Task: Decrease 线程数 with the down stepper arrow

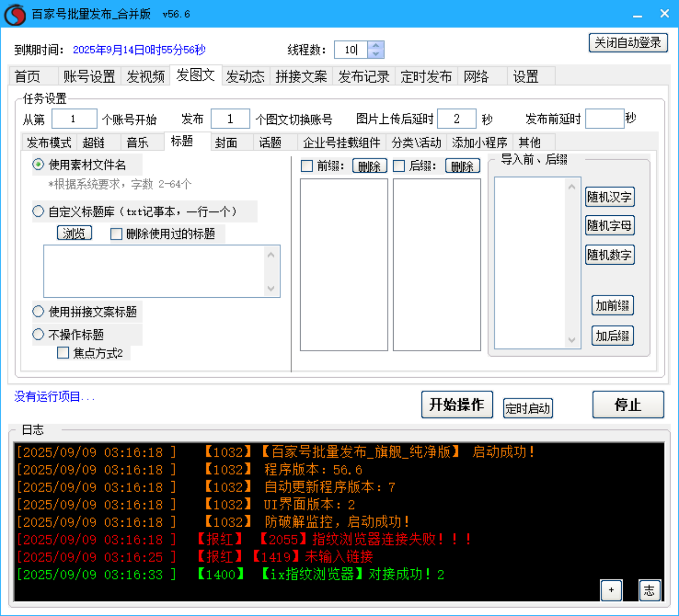Action: tap(376, 53)
